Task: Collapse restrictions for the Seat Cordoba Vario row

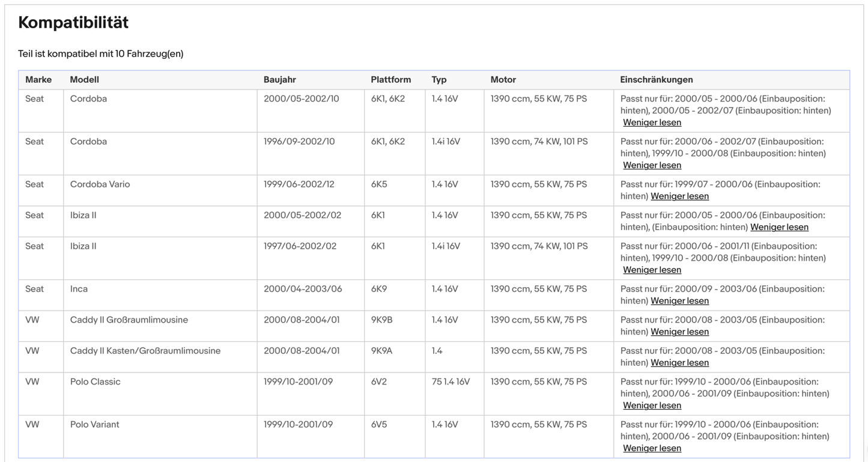Action: tap(679, 196)
